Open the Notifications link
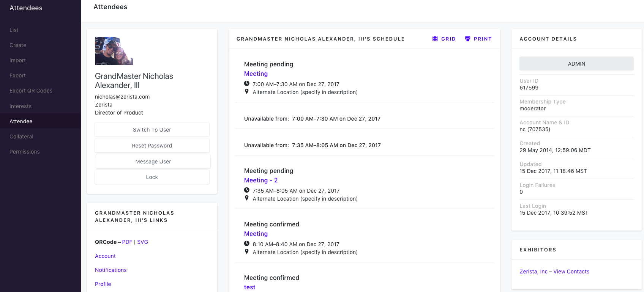 click(x=110, y=270)
